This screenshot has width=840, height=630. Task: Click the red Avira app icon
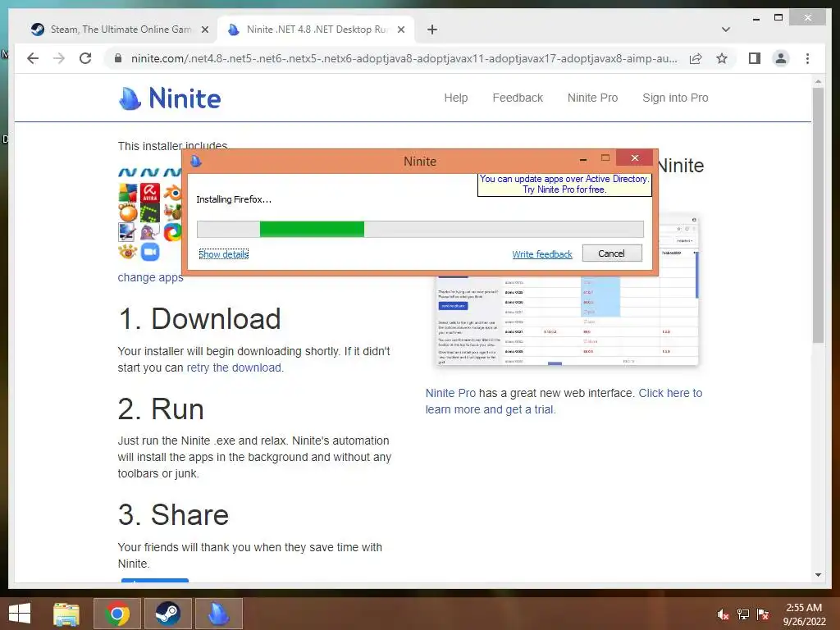tap(150, 192)
